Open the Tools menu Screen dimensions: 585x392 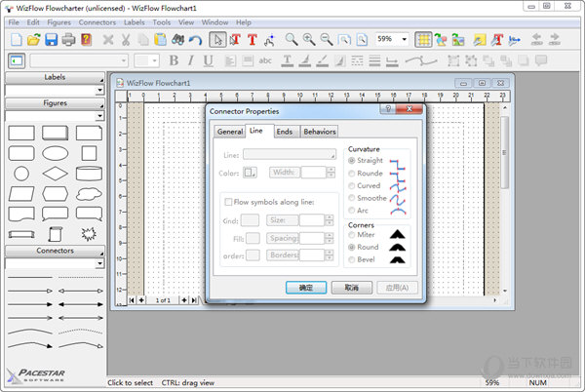point(162,22)
